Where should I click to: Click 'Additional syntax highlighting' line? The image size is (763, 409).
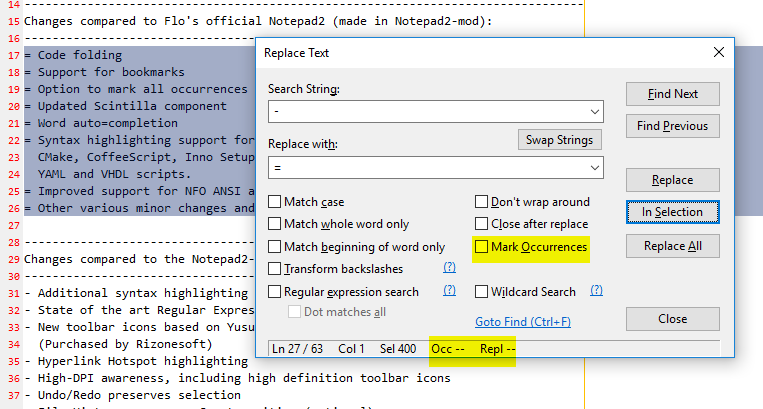coord(136,293)
